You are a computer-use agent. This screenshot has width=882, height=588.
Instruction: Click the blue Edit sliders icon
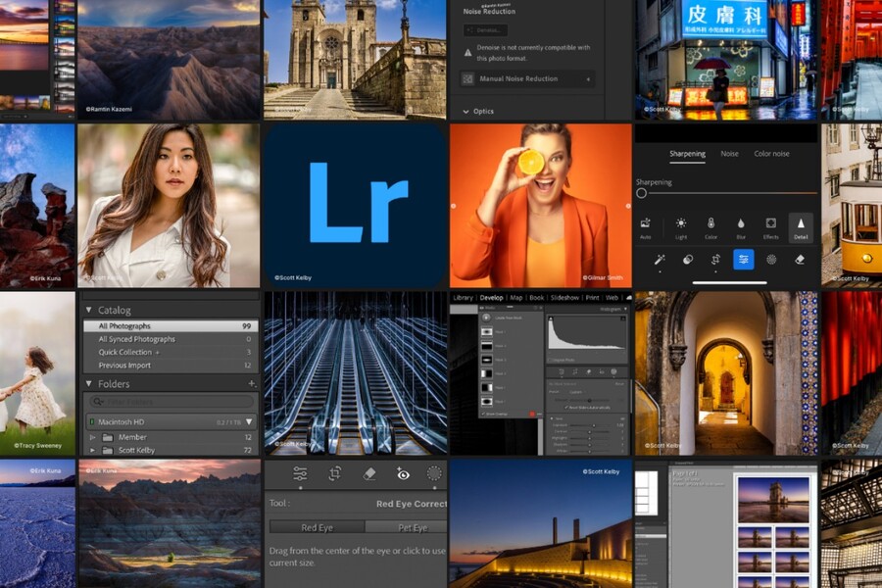[x=744, y=260]
